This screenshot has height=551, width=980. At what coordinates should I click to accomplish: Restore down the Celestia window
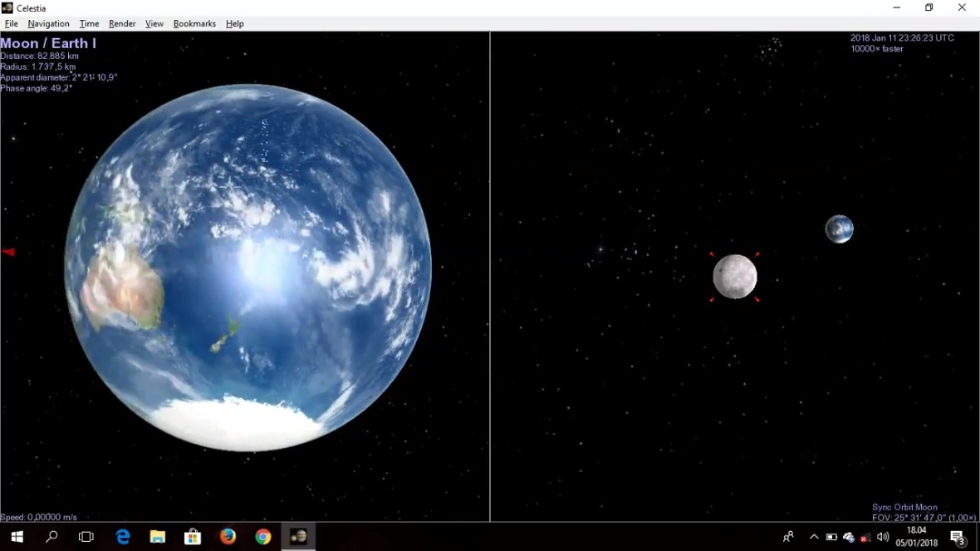coord(929,8)
